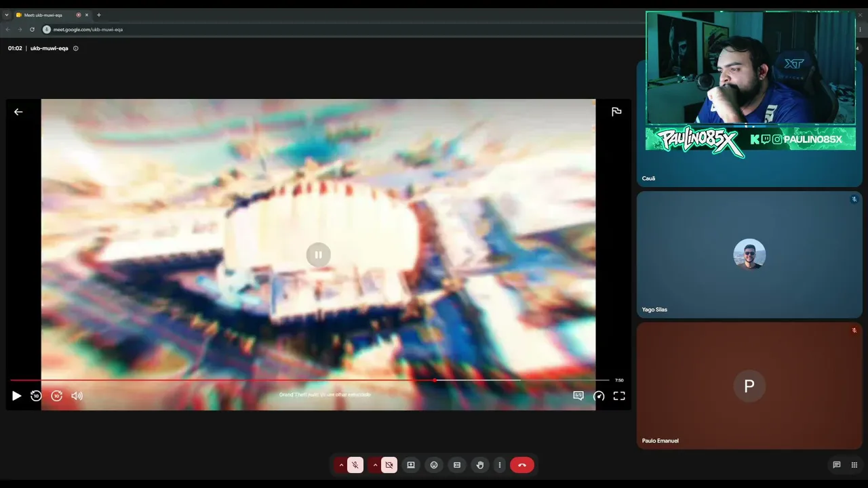The height and width of the screenshot is (488, 868).
Task: Open the activities grid icon
Action: (x=854, y=465)
